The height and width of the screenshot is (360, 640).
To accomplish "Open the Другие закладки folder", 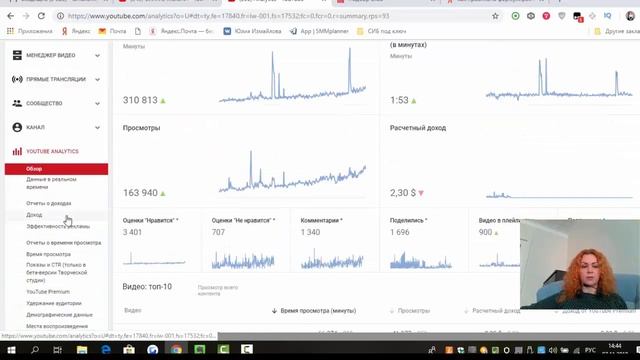I will pos(617,31).
